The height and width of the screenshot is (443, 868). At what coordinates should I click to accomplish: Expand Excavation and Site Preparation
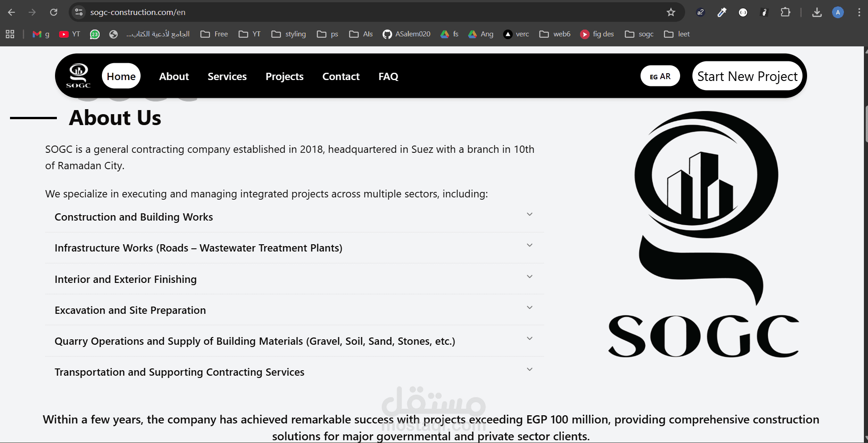click(294, 310)
